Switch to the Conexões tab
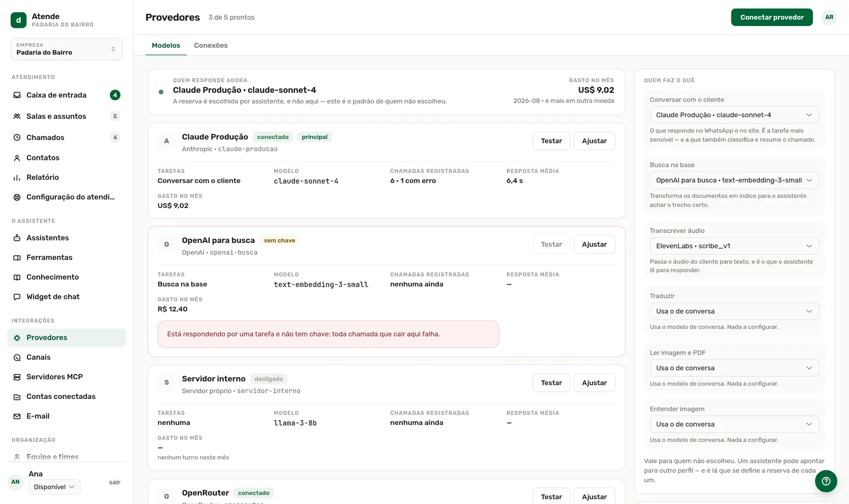This screenshot has height=504, width=849. point(211,45)
